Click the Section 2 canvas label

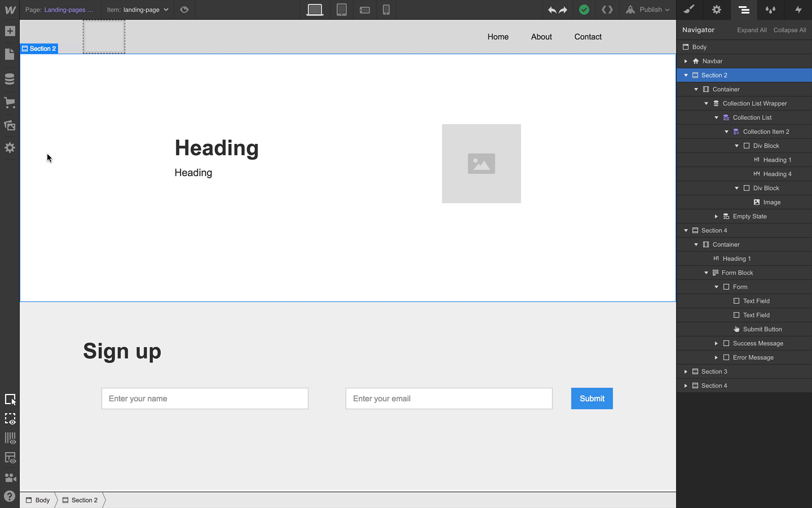coord(39,49)
